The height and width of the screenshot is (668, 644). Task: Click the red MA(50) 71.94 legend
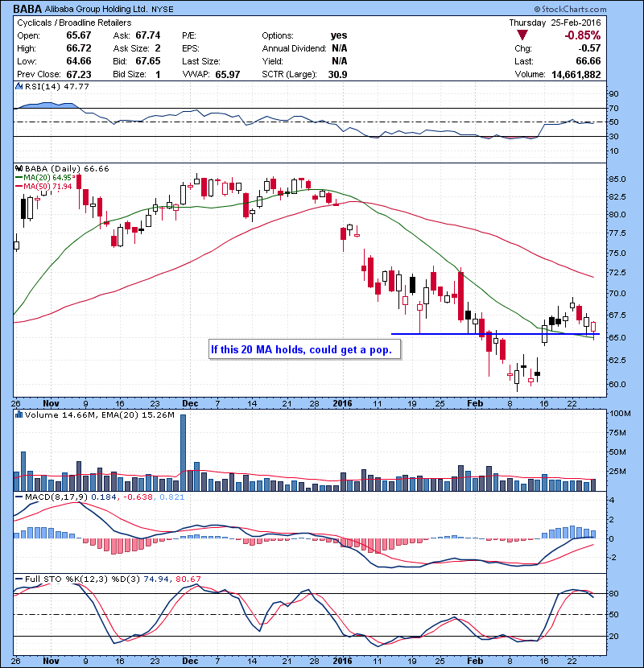(43, 186)
